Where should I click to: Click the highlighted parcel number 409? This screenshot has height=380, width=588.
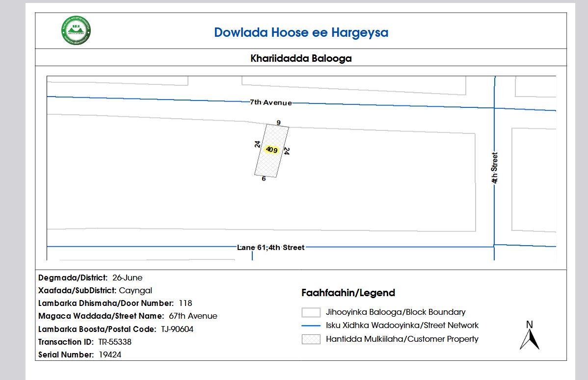point(271,150)
